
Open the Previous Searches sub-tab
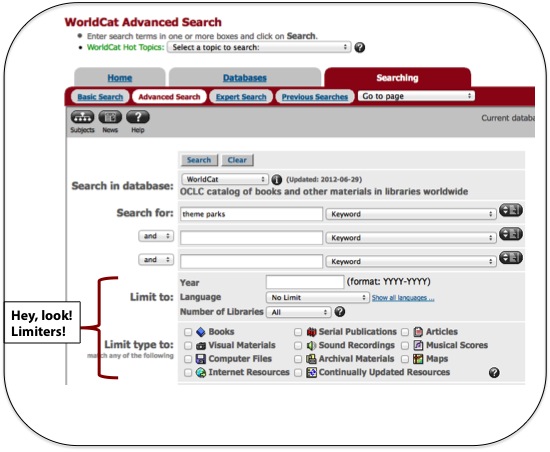(315, 97)
